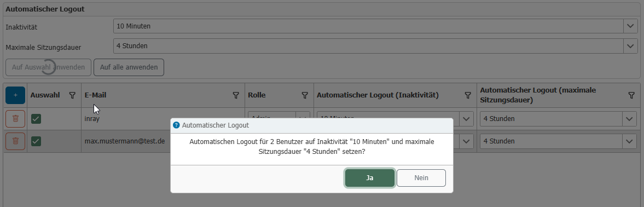
Task: Uncheck the selection box for inray
Action: (36, 119)
